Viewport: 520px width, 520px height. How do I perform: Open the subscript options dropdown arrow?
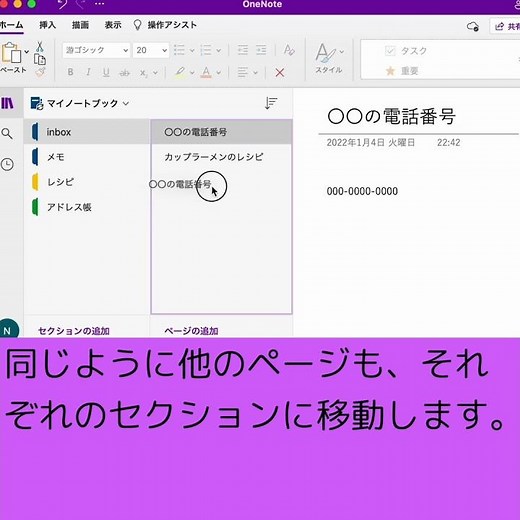coord(155,72)
